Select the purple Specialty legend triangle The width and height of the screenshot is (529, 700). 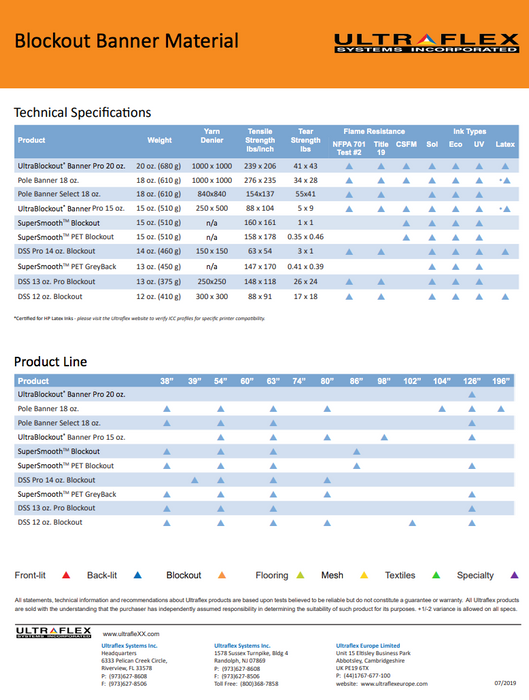514,575
